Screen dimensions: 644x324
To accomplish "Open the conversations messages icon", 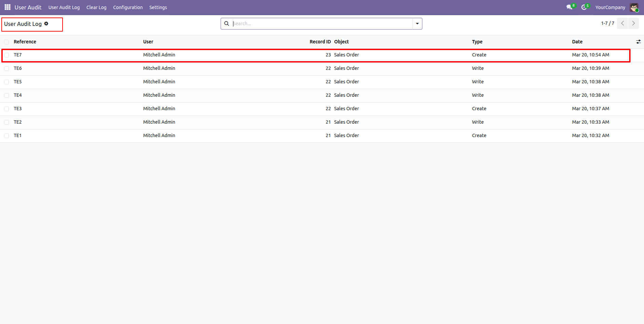I will pos(569,7).
